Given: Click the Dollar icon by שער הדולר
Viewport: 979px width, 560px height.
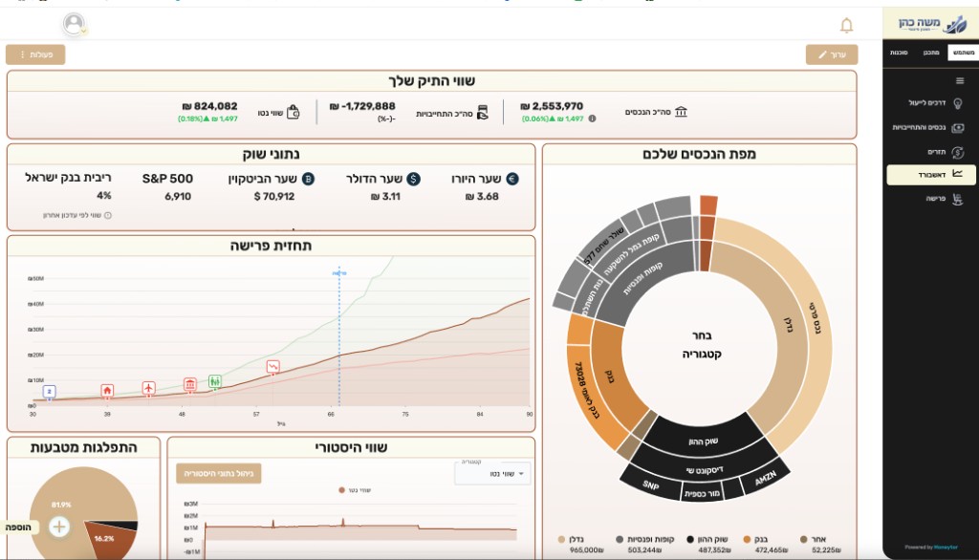Looking at the screenshot, I should (413, 179).
